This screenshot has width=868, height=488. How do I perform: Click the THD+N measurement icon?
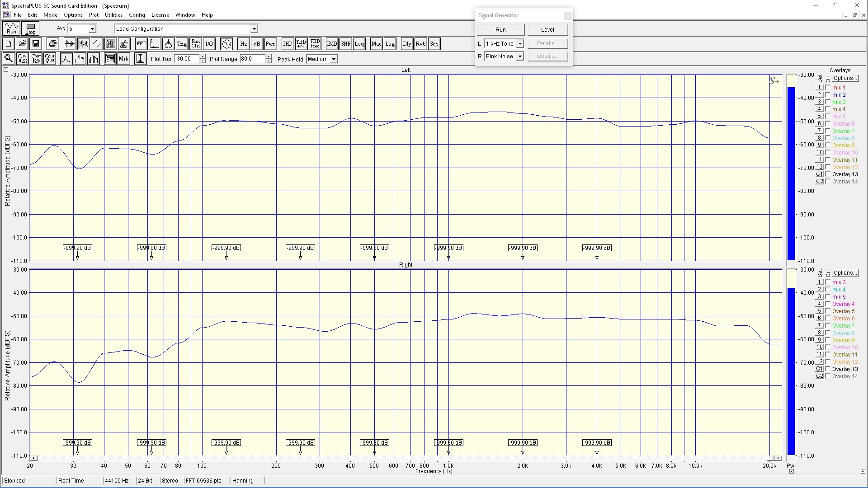tap(301, 44)
